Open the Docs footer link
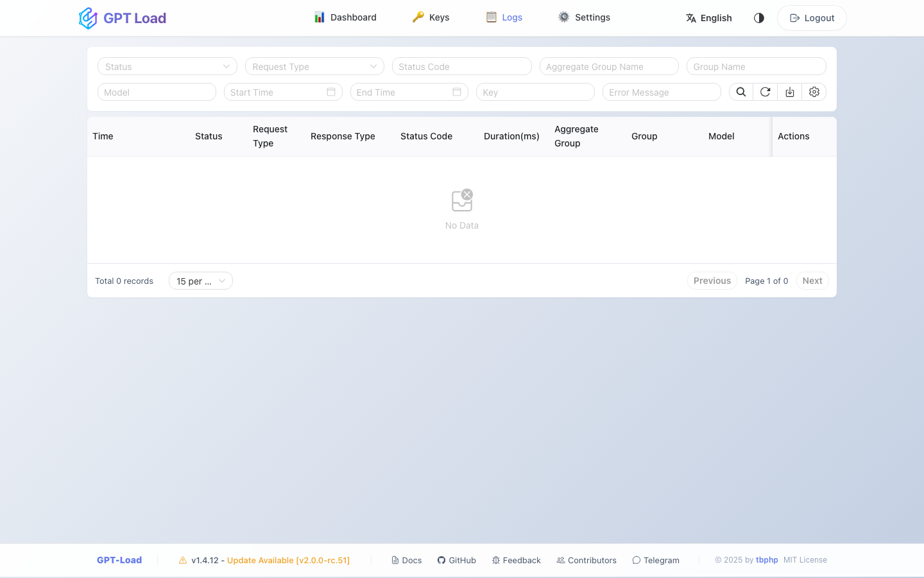The height and width of the screenshot is (578, 924). pyautogui.click(x=407, y=560)
